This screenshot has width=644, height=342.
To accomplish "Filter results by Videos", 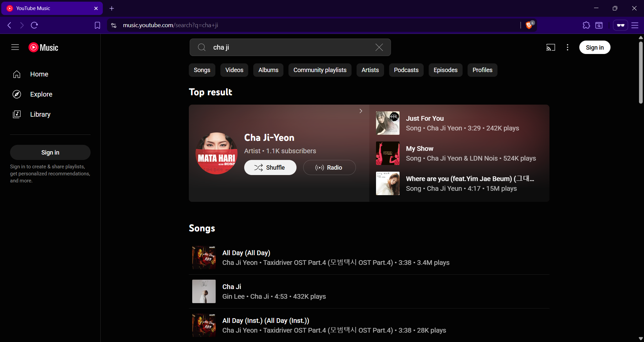I will coord(234,70).
